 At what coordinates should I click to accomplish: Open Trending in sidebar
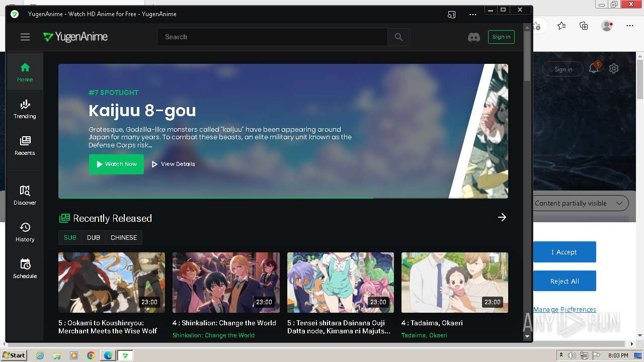coord(25,109)
